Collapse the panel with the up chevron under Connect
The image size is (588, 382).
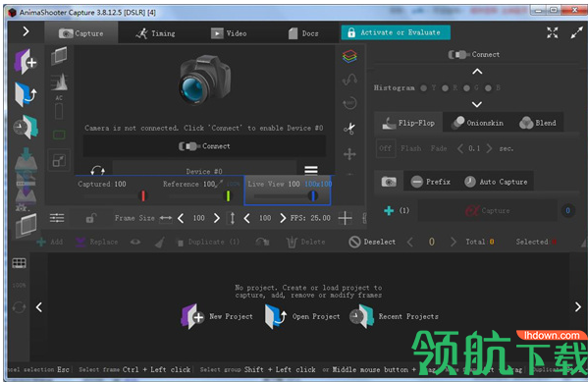click(x=477, y=72)
